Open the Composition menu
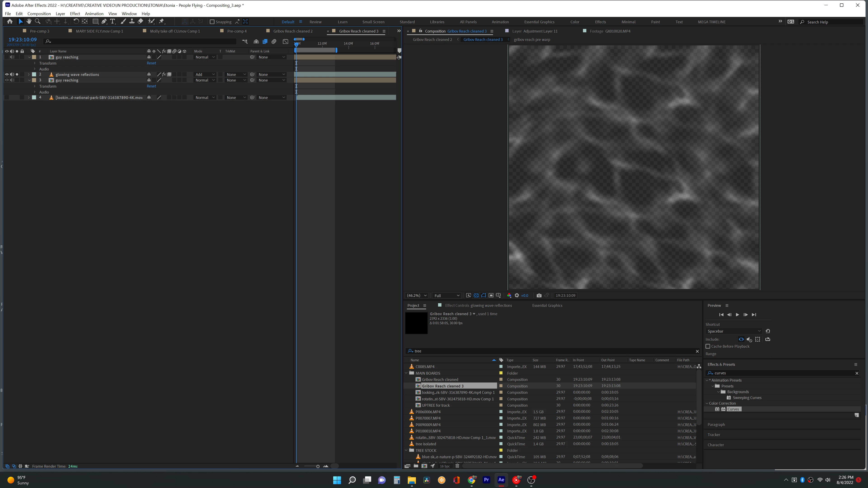This screenshot has height=488, width=868. click(x=39, y=14)
